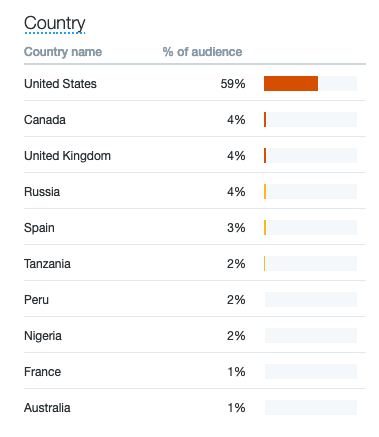Click the Russia yellow audience bar
The image size is (379, 437).
click(x=265, y=191)
